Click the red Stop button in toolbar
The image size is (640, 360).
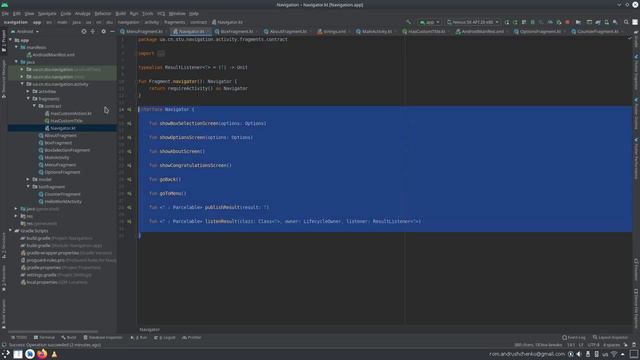567,22
